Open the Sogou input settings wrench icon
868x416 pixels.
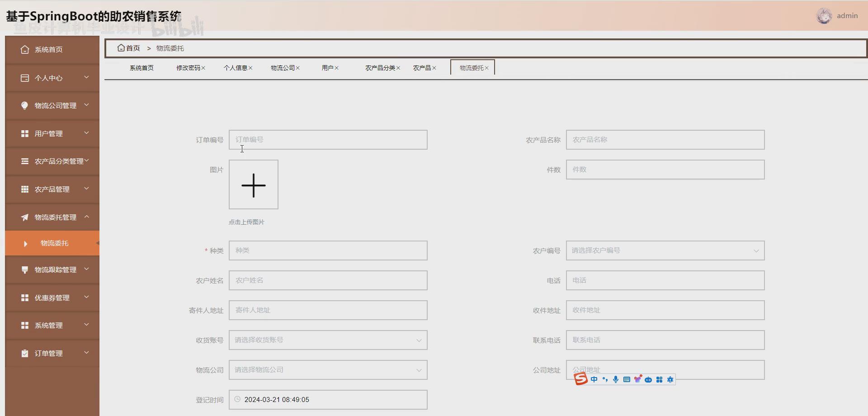pyautogui.click(x=670, y=379)
